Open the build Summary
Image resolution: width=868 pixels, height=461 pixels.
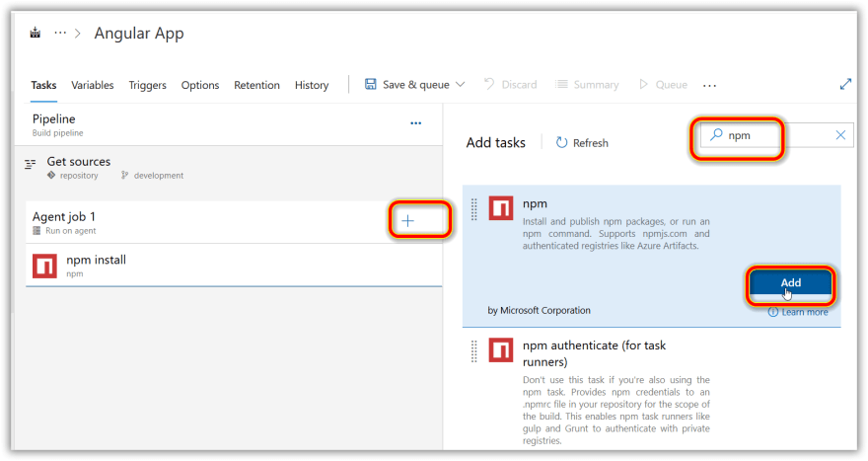pyautogui.click(x=587, y=84)
